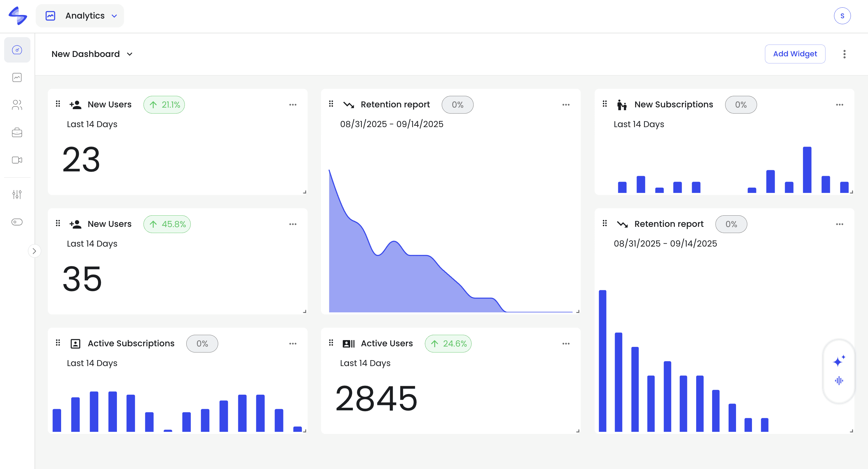The image size is (868, 469).
Task: Click the user avatar S
Action: [x=842, y=16]
